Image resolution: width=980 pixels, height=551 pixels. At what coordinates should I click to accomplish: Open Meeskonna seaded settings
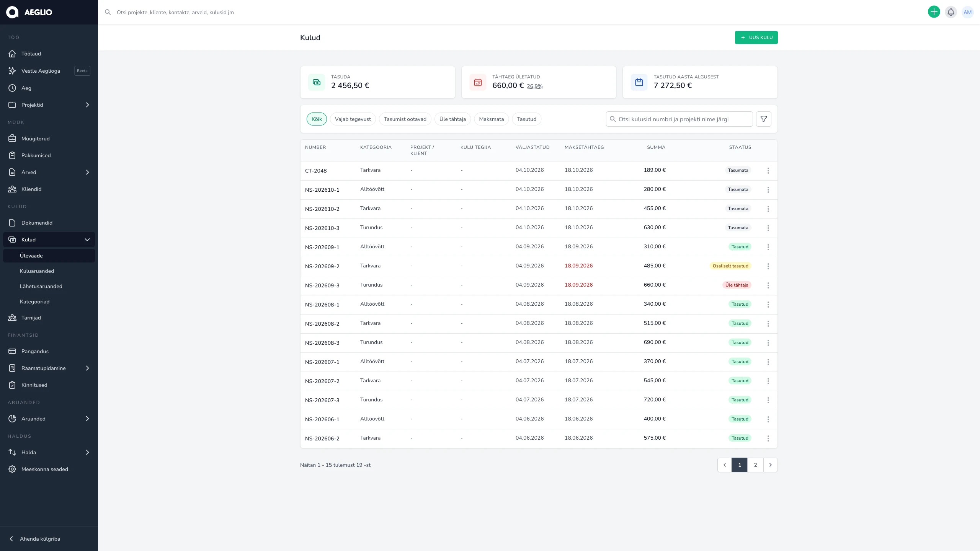(x=49, y=469)
